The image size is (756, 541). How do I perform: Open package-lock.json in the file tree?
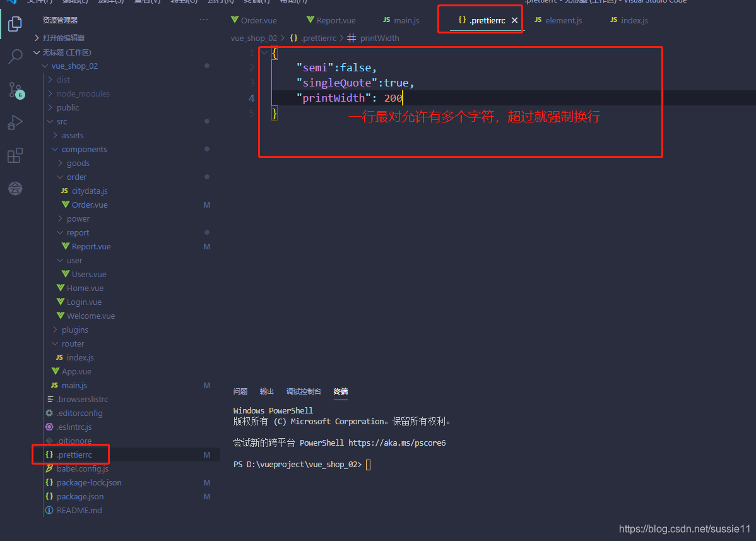pyautogui.click(x=89, y=482)
